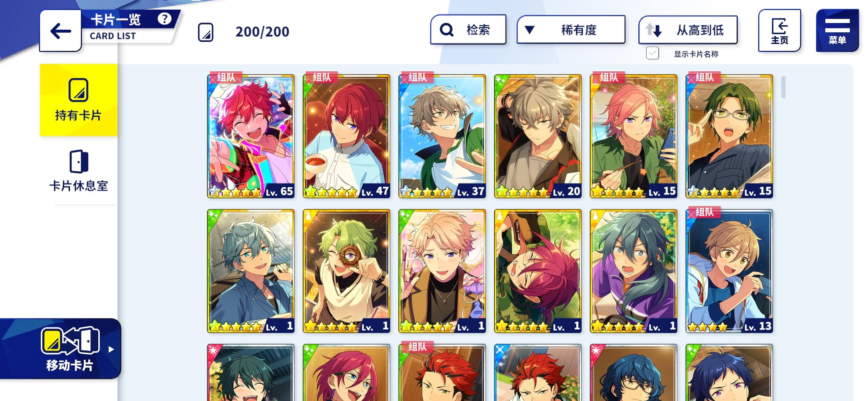Image resolution: width=868 pixels, height=401 pixels.
Task: Select the Lv. 20 gray-haired card
Action: (x=538, y=136)
